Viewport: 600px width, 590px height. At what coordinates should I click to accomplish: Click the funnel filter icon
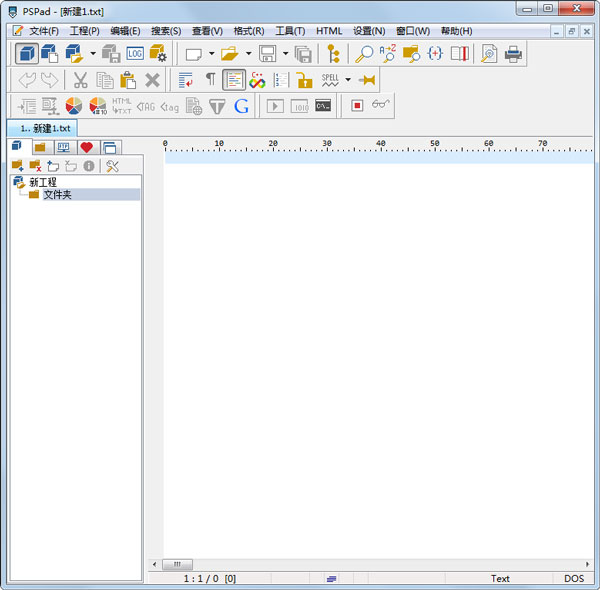(x=217, y=106)
